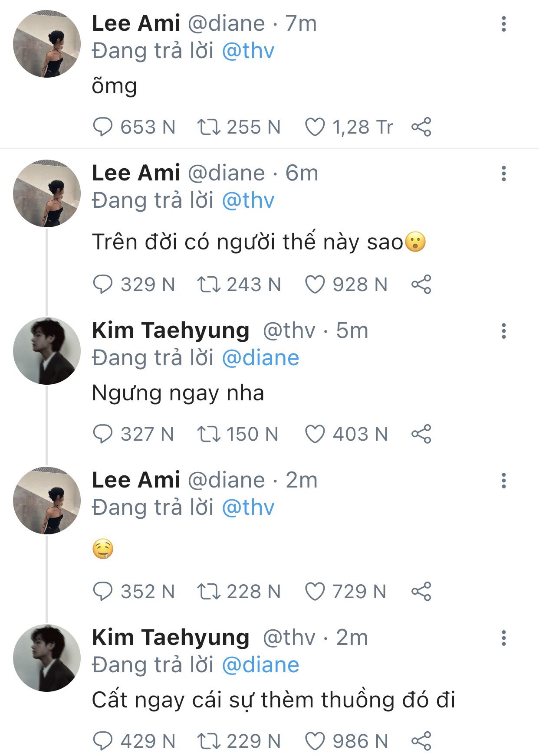This screenshot has width=539, height=756.
Task: Like the "õmg" tweet
Action: [x=315, y=127]
